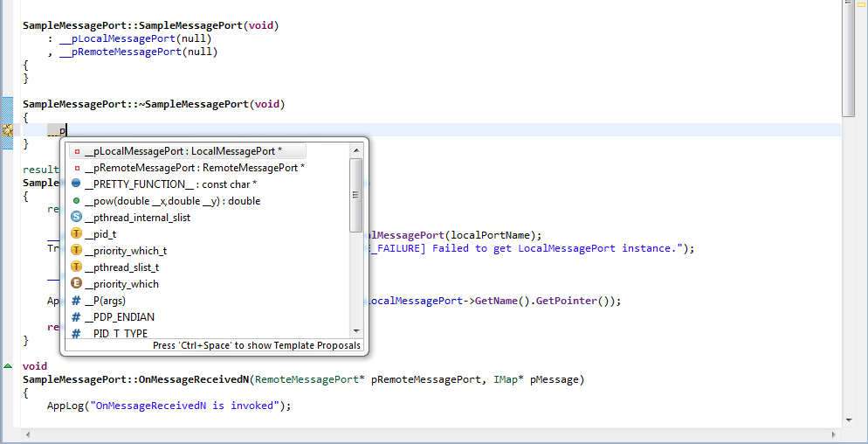Click quick-fix marker icon in editor gutter
Screen dimensions: 868x444
coord(7,131)
